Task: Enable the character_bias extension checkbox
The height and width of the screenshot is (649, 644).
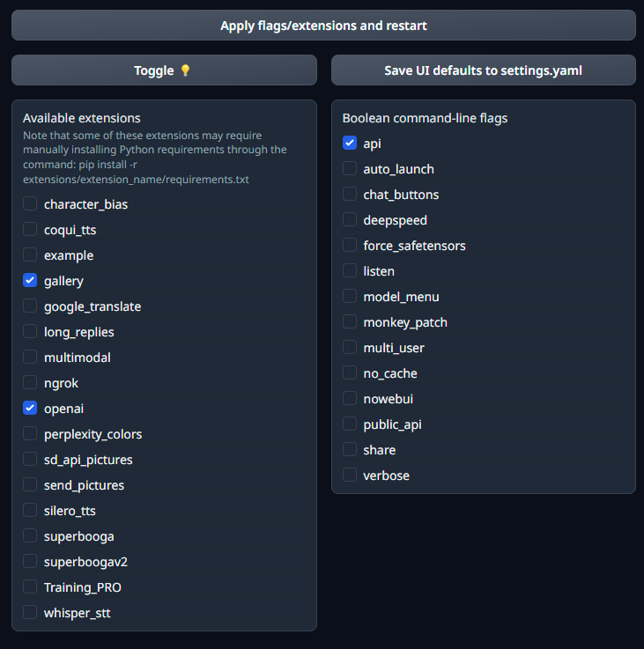Action: coord(30,203)
